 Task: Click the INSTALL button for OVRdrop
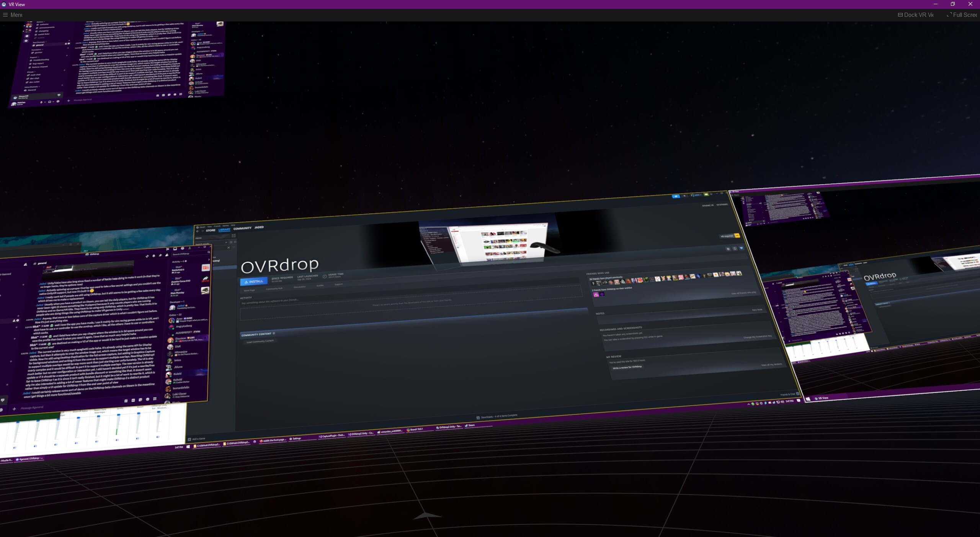point(253,281)
